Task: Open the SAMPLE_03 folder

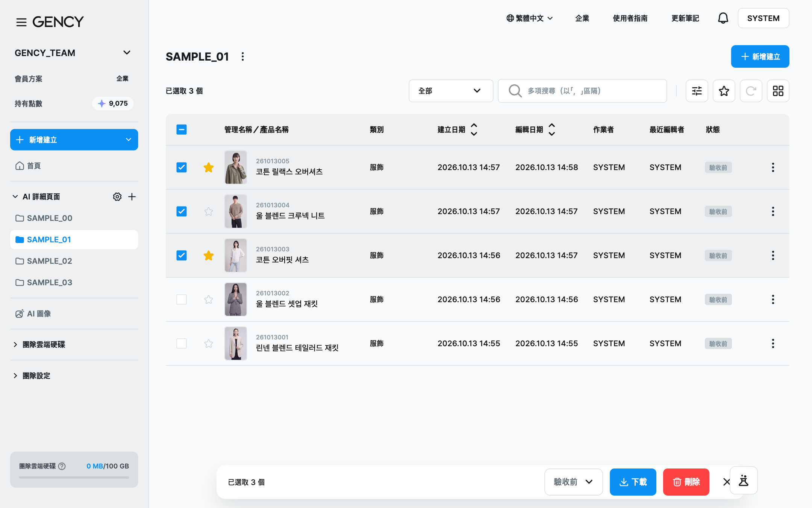Action: [x=74, y=283]
